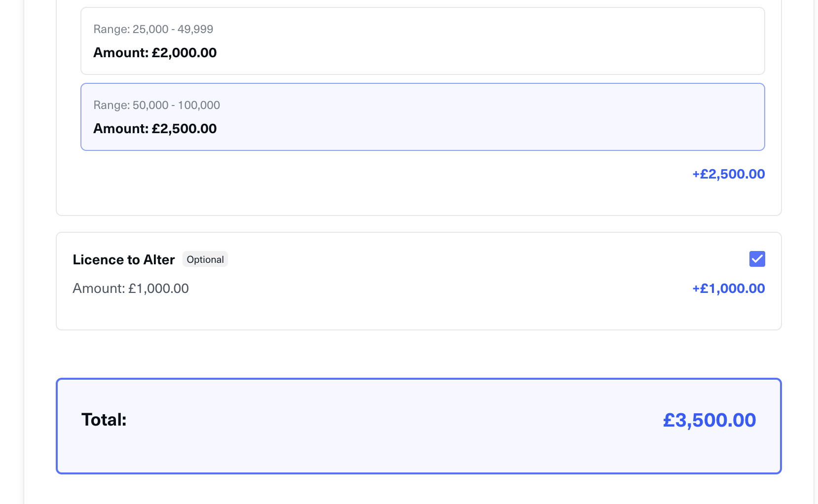This screenshot has height=504, width=818.
Task: Click the Amount: £1,000.00 text
Action: click(x=131, y=288)
